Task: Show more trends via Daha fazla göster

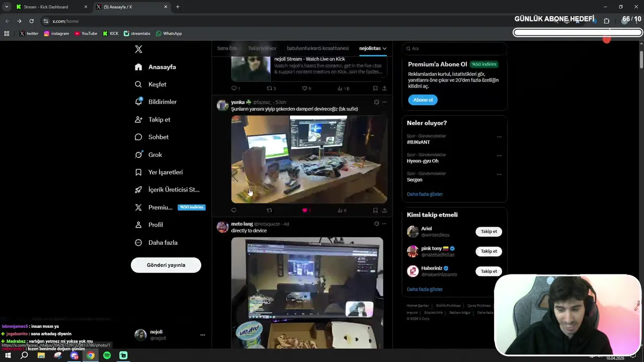Action: point(425,194)
